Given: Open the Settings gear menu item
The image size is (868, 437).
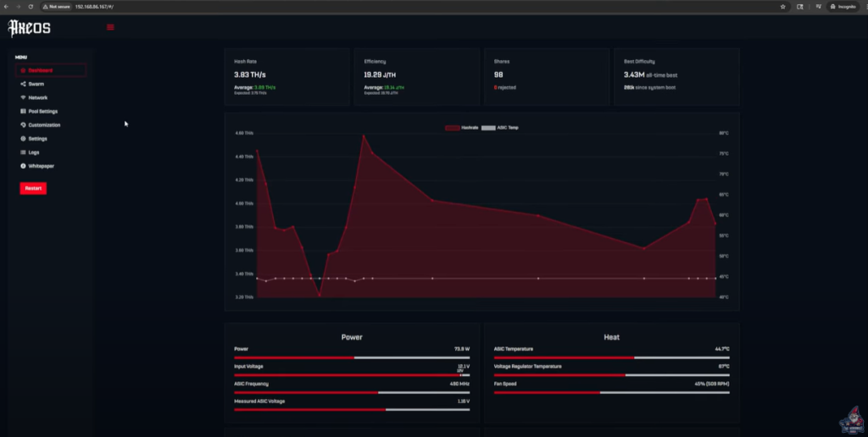Looking at the screenshot, I should (37, 138).
